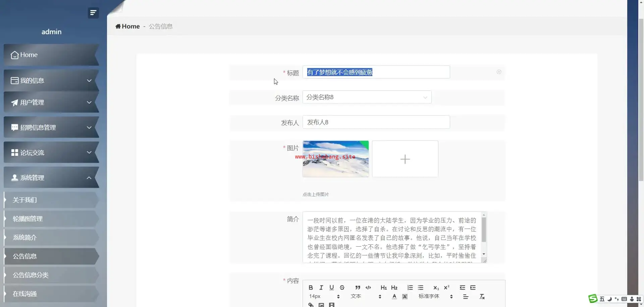Open 公告信息分类 in the sidebar
This screenshot has width=644, height=307.
coord(31,275)
